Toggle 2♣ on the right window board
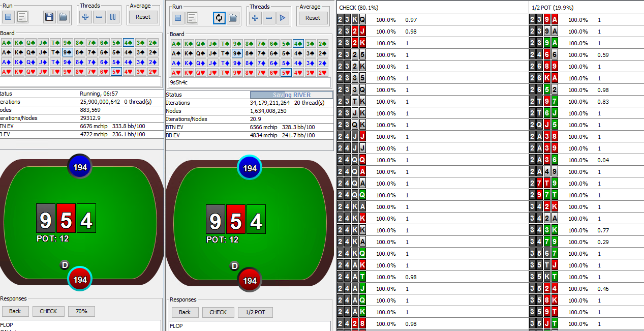Viewport: 644px width, 331px height. pos(322,44)
